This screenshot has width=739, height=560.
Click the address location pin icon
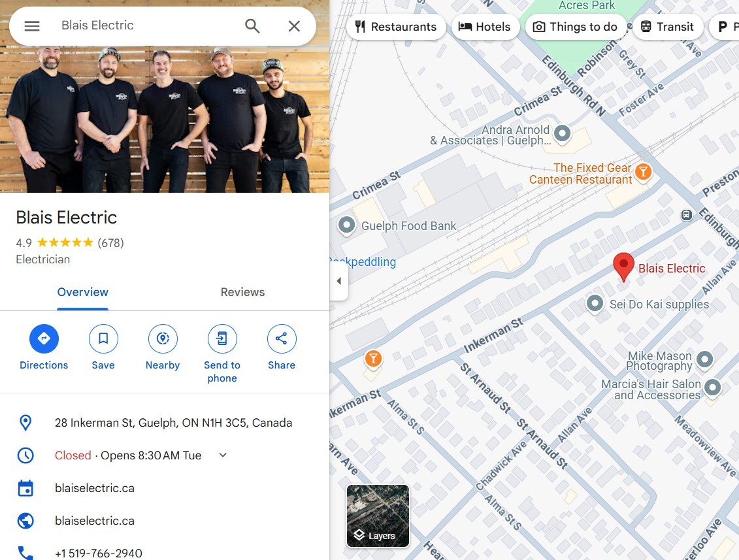[25, 423]
